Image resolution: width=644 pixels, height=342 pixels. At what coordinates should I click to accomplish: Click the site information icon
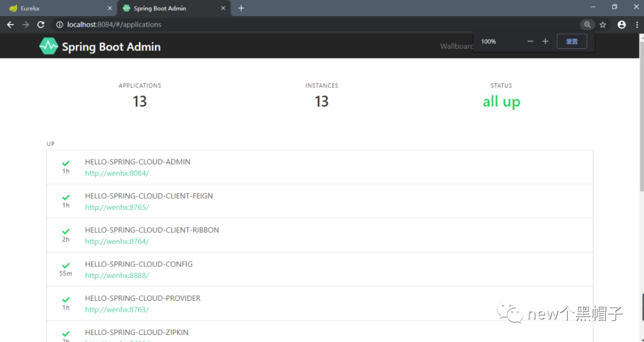pos(60,24)
